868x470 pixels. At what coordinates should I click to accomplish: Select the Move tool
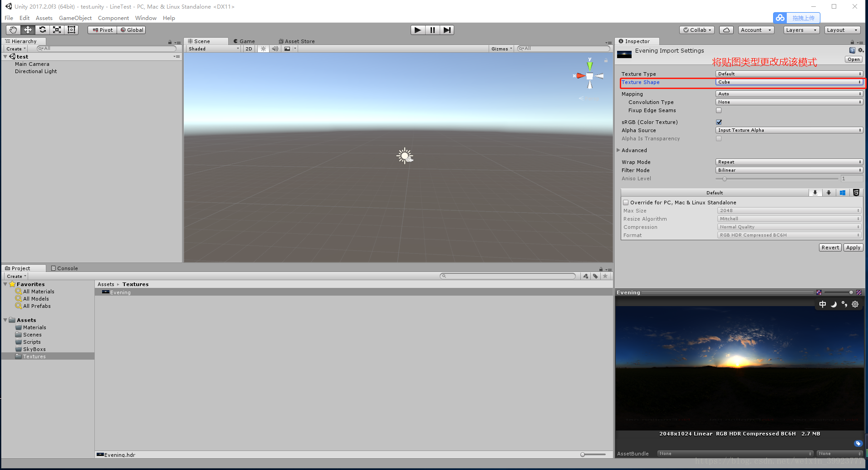(28, 30)
